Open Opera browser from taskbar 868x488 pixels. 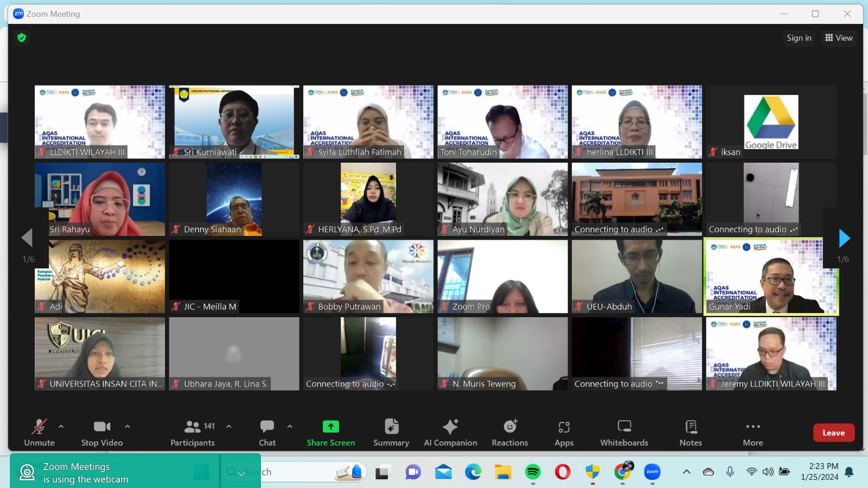point(563,472)
